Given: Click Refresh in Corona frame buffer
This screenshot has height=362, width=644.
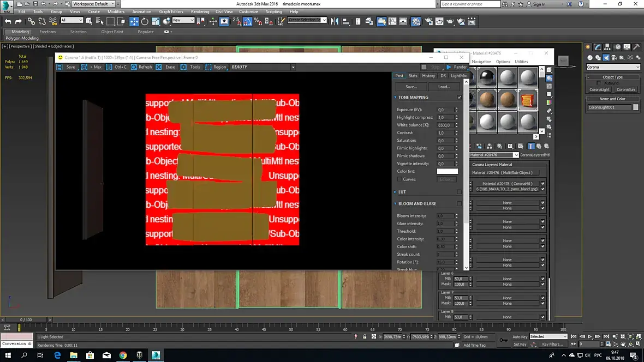Looking at the screenshot, I should 141,67.
